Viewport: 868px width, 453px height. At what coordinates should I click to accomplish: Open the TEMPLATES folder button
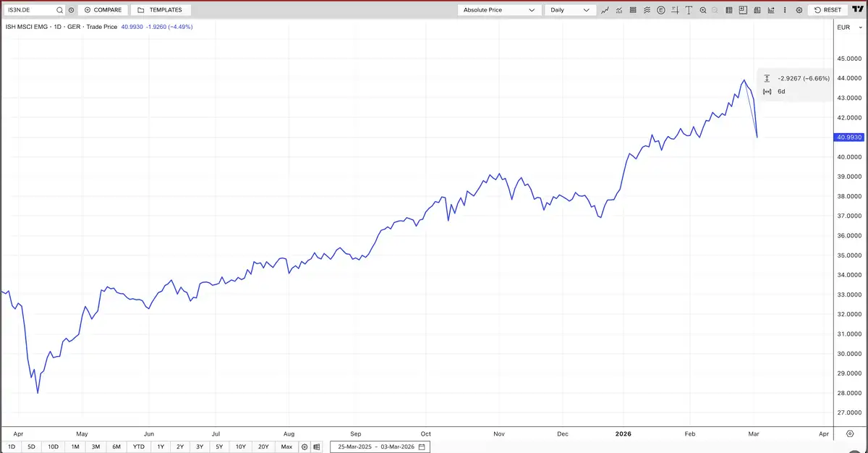[x=161, y=10]
